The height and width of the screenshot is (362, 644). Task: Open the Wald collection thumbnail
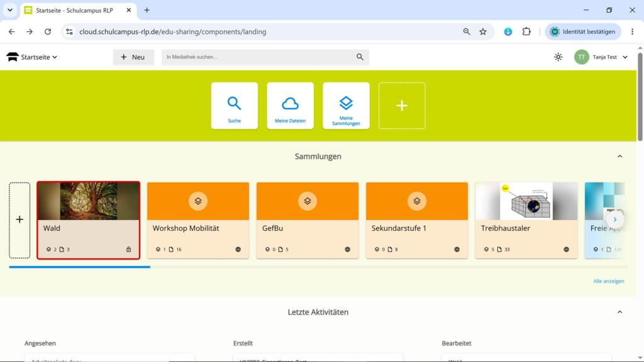point(88,201)
